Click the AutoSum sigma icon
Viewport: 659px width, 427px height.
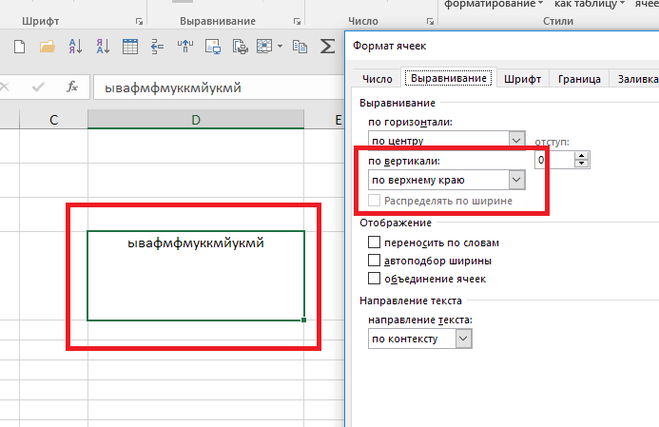[x=327, y=46]
